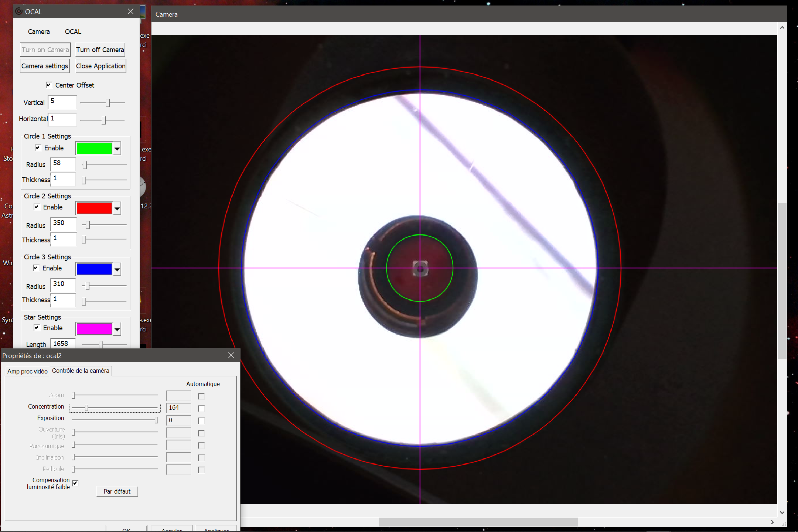This screenshot has height=532, width=798.
Task: Open Circle 1 green color dropdown
Action: pos(117,149)
